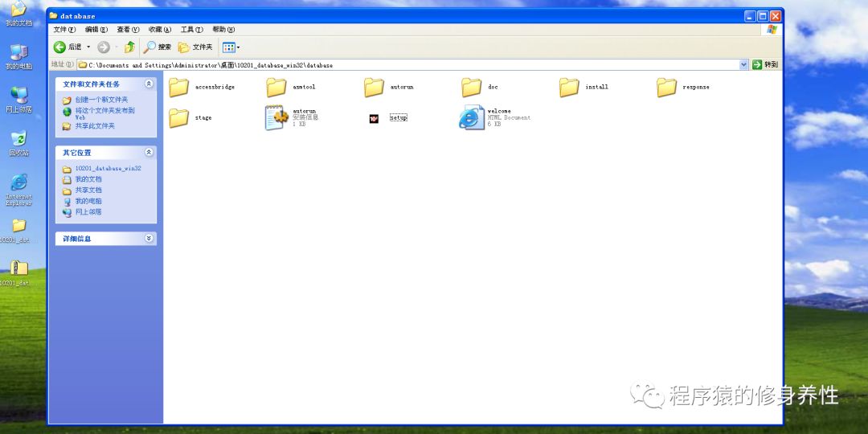Open the File (文件) menu

point(64,30)
